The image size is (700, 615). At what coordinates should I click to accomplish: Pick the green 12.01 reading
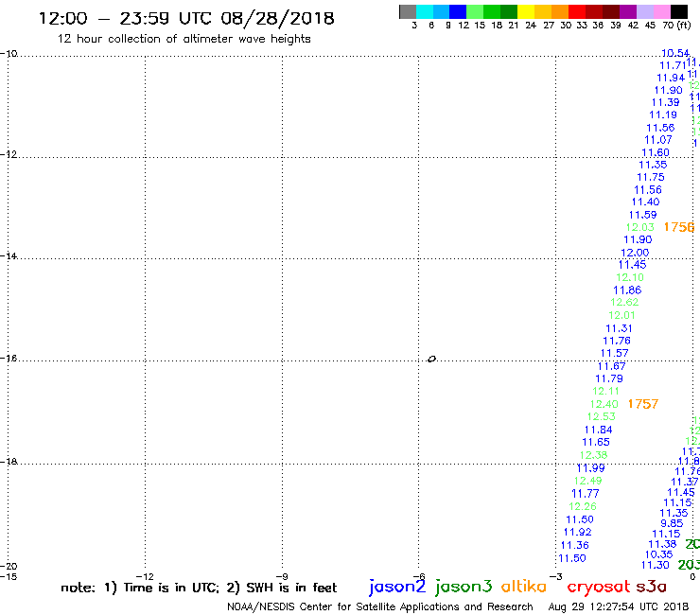click(621, 315)
